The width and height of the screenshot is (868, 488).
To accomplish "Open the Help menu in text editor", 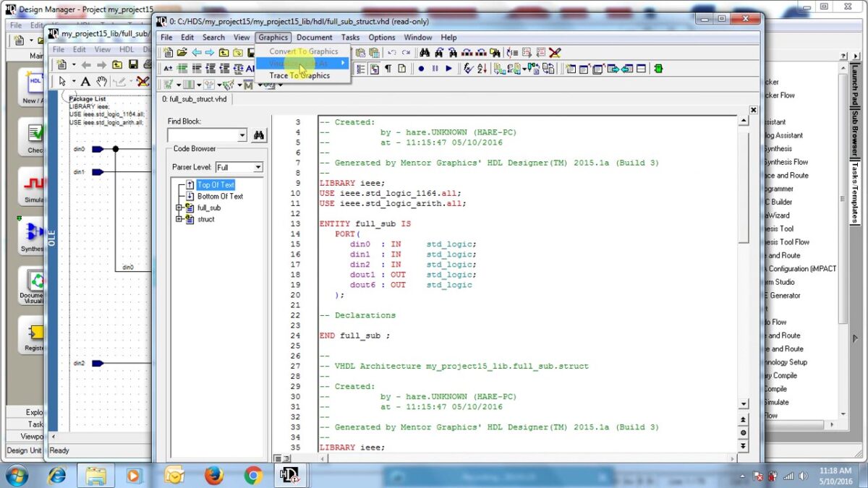I will [x=448, y=38].
